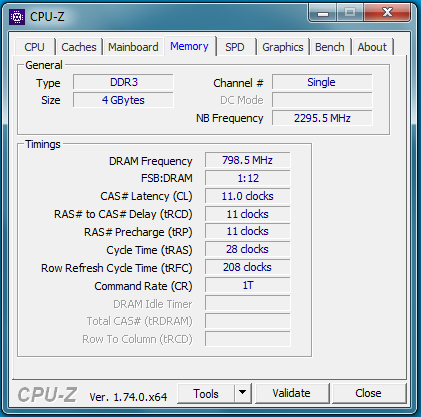
Task: Close window with the red X button
Action: [x=387, y=13]
